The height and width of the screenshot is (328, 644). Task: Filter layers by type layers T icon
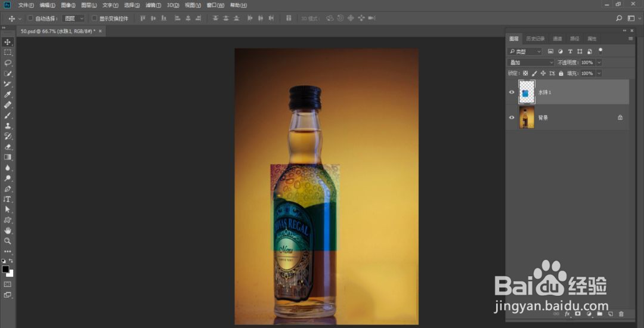[x=570, y=52]
